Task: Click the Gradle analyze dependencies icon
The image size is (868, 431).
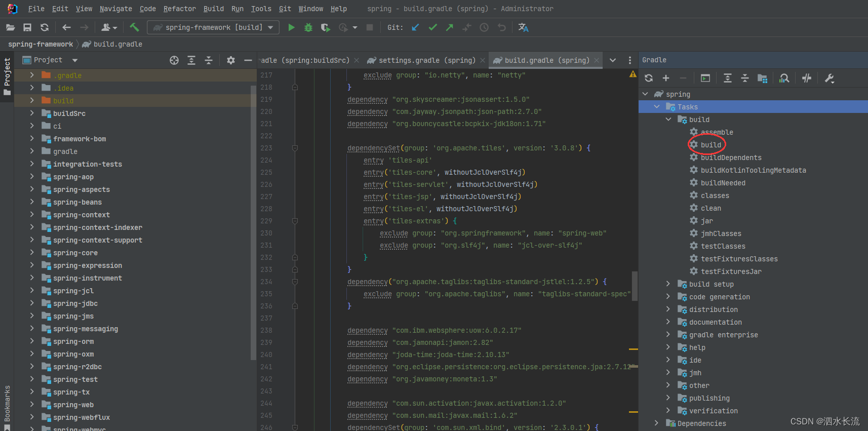Action: click(x=784, y=78)
